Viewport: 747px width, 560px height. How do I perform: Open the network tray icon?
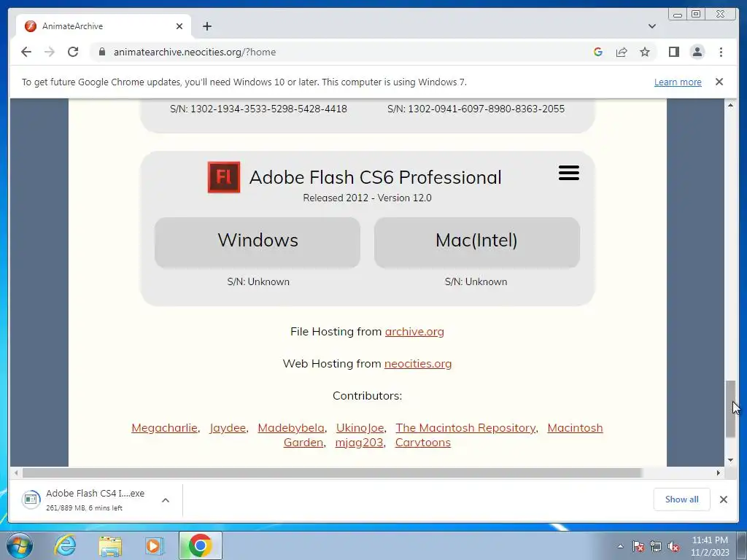pyautogui.click(x=656, y=546)
